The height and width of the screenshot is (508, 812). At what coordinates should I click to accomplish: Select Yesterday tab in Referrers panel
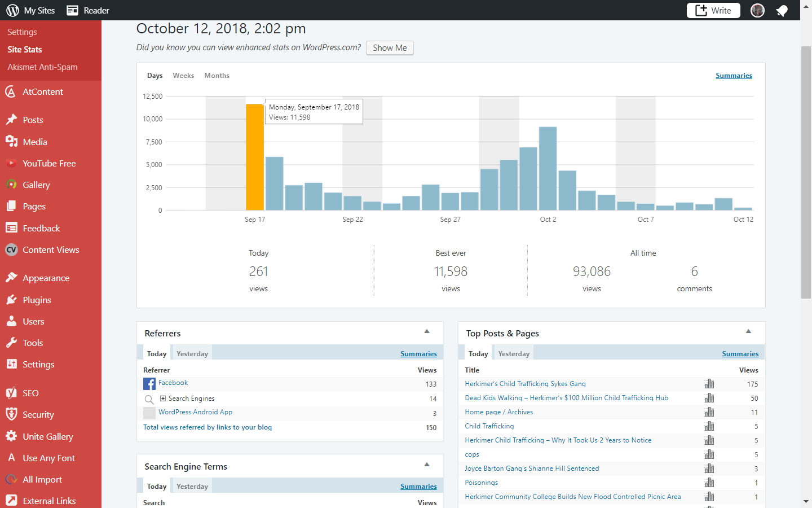[x=192, y=354]
